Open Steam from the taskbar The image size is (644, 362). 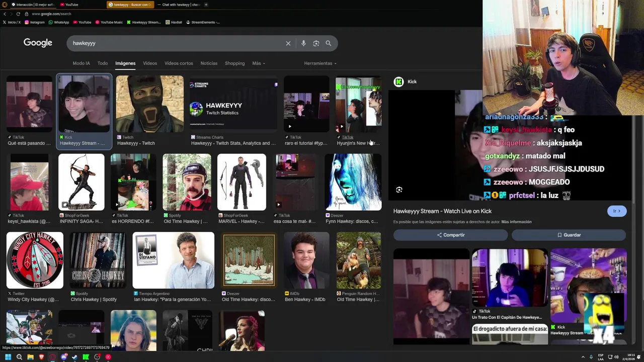[75, 357]
